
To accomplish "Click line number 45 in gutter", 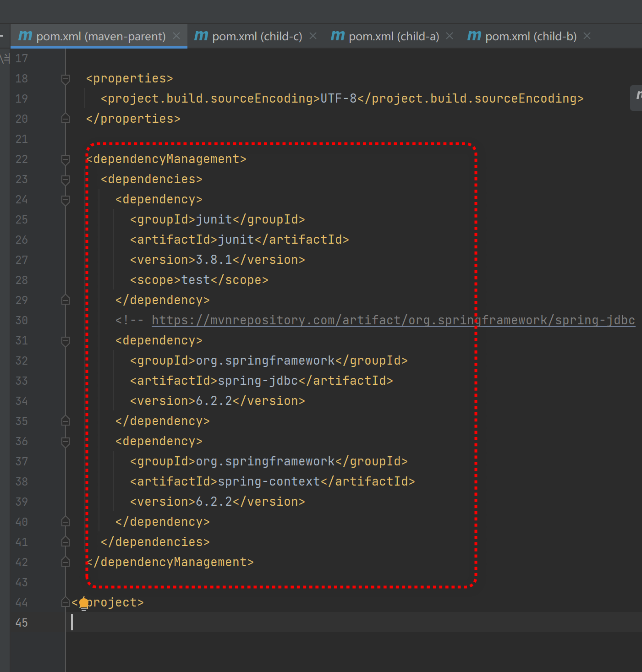I will [22, 623].
